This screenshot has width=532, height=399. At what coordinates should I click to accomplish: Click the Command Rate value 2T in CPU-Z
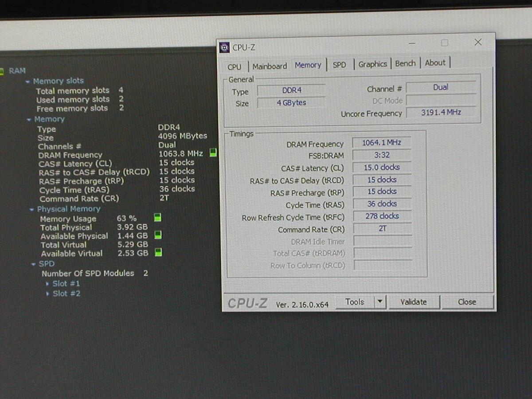tap(382, 229)
